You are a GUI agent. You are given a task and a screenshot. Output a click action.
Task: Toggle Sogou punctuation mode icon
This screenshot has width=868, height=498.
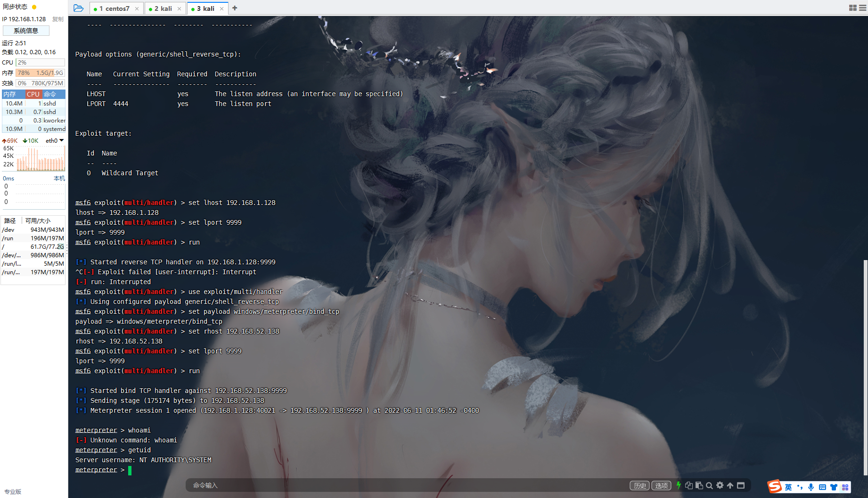pyautogui.click(x=800, y=487)
